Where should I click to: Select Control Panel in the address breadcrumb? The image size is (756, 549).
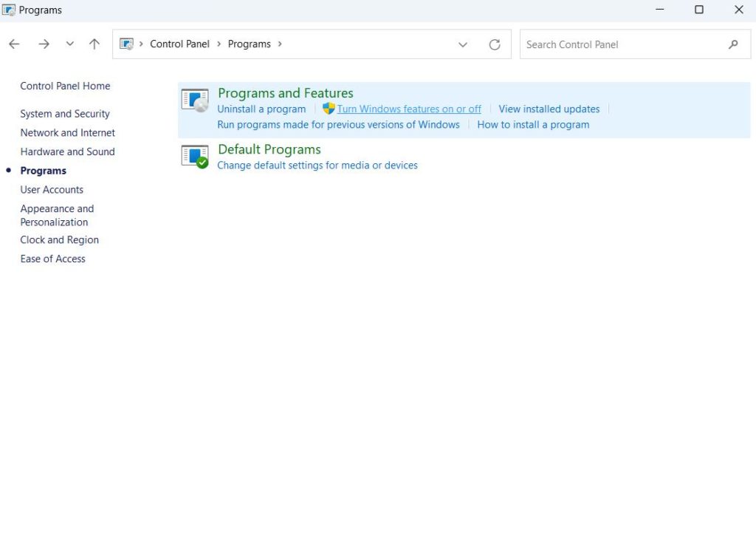(x=180, y=44)
